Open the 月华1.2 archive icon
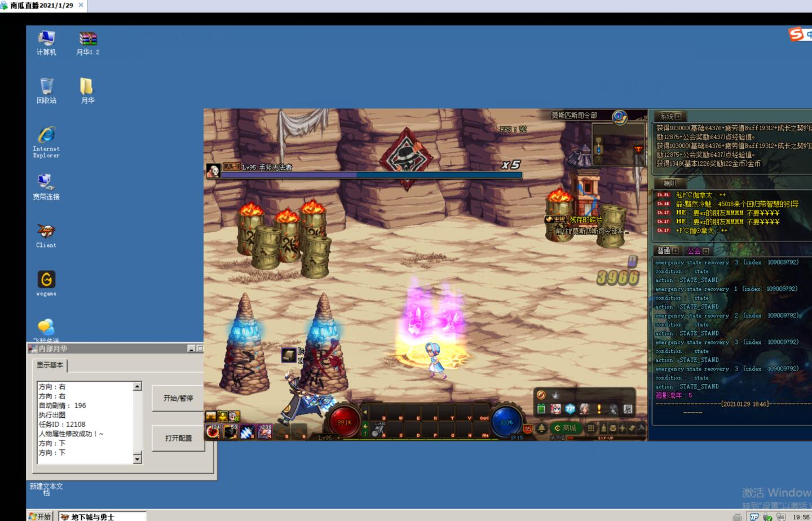The width and height of the screenshot is (812, 521). coord(88,43)
